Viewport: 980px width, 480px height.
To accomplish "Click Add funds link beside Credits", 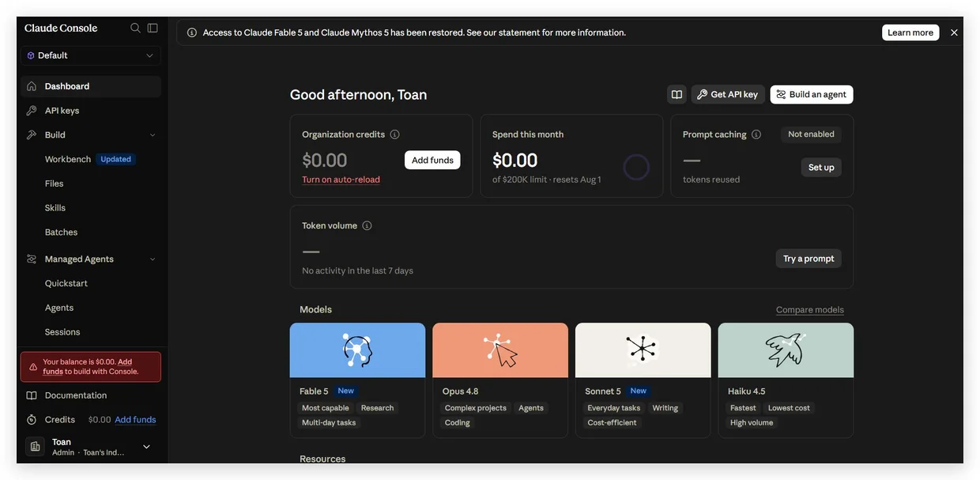I will [x=135, y=420].
